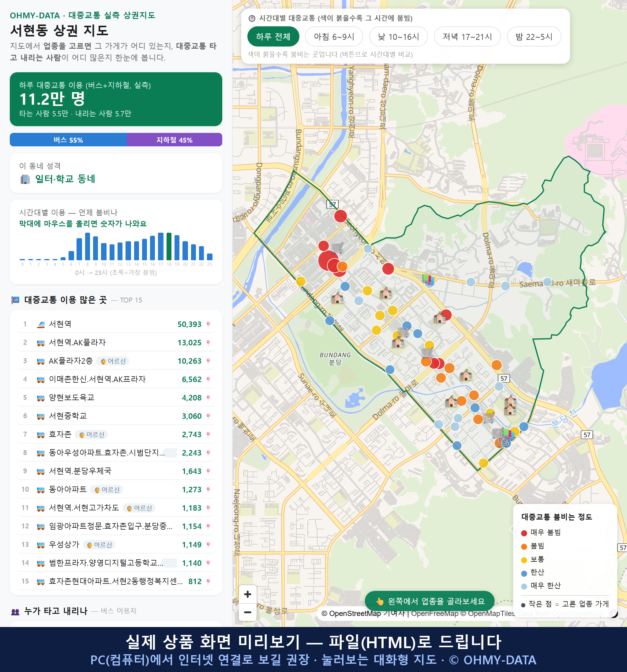Zoom out the map with minus button
This screenshot has height=672, width=627.
click(x=248, y=612)
